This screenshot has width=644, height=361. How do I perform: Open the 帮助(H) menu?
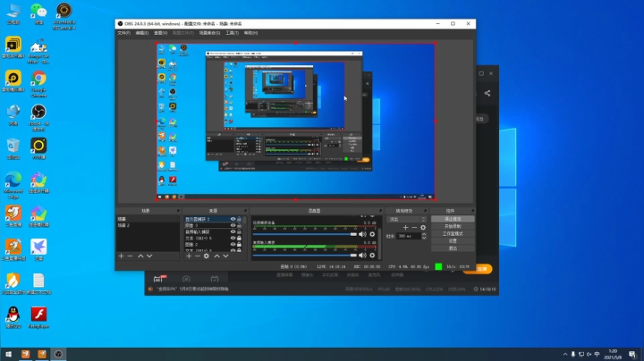point(250,33)
